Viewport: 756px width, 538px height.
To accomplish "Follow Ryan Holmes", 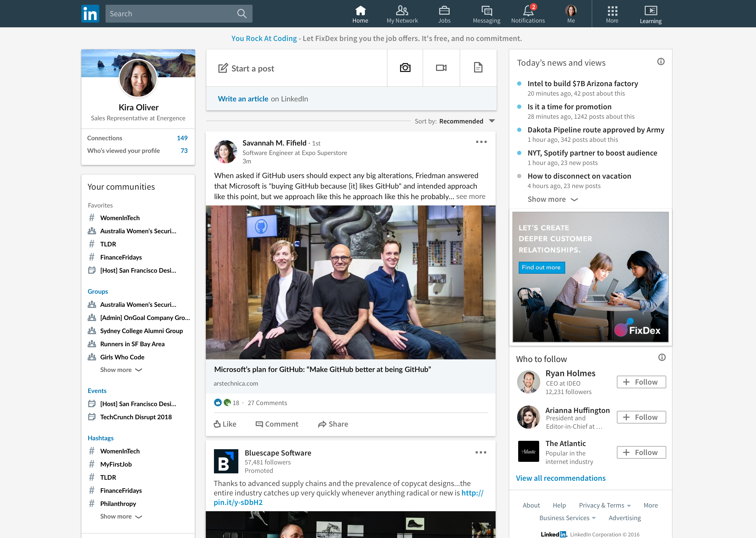I will pyautogui.click(x=641, y=382).
